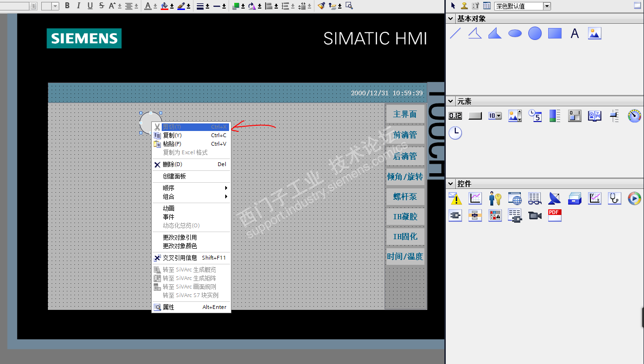Collapse the 元素 section
The width and height of the screenshot is (644, 364).
451,101
